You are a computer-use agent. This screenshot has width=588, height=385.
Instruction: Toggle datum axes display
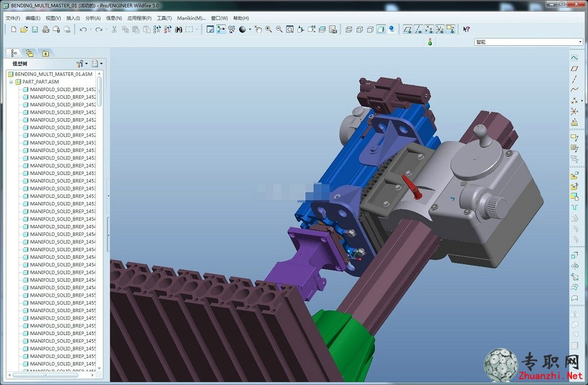pyautogui.click(x=419, y=29)
